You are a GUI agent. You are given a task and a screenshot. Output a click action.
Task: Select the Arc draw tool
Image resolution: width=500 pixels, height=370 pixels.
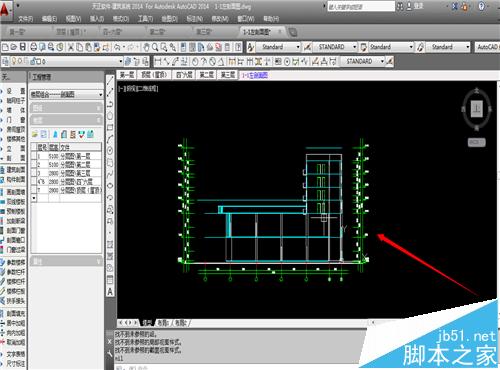coord(110,139)
